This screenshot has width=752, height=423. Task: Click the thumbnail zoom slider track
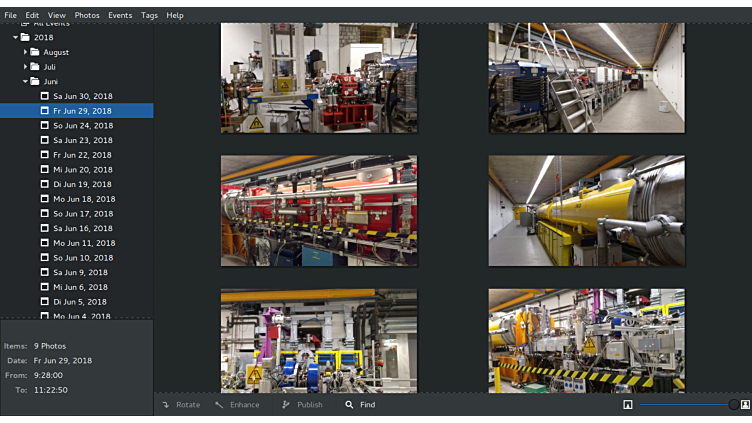[x=685, y=405]
